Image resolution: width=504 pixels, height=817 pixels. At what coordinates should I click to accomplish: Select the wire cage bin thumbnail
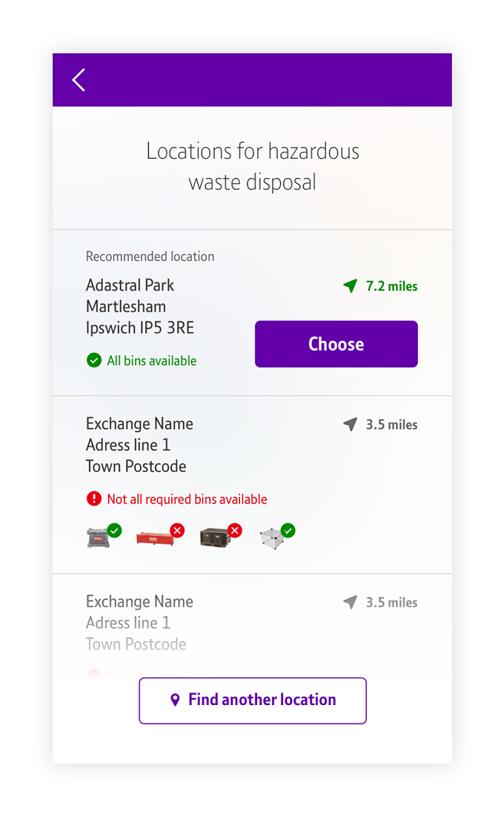[272, 539]
